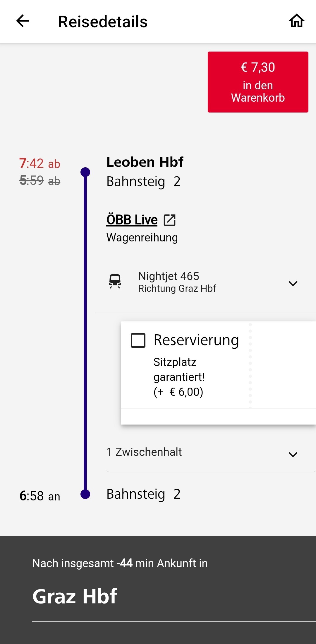
Task: Tap the back arrow icon
Action: coord(23,21)
